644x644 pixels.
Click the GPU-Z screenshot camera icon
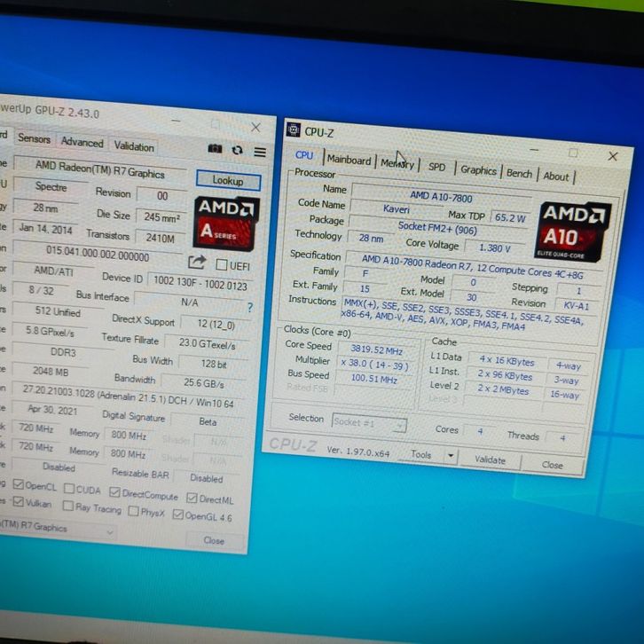(x=215, y=149)
